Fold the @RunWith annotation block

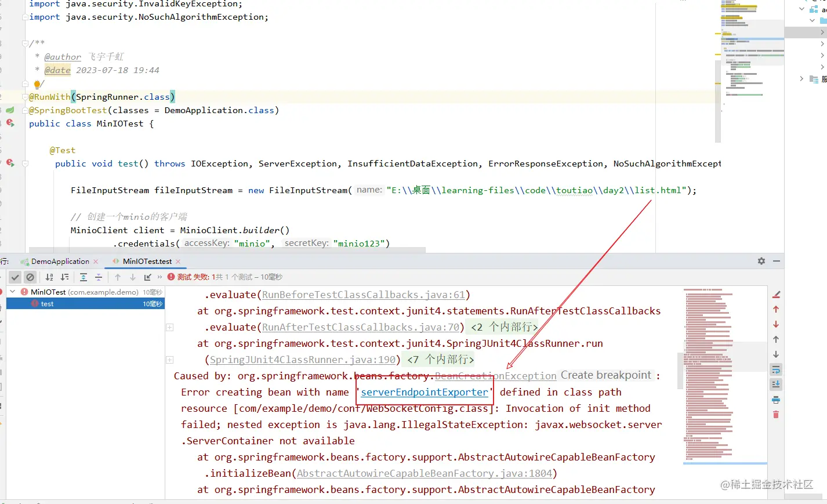coord(25,97)
